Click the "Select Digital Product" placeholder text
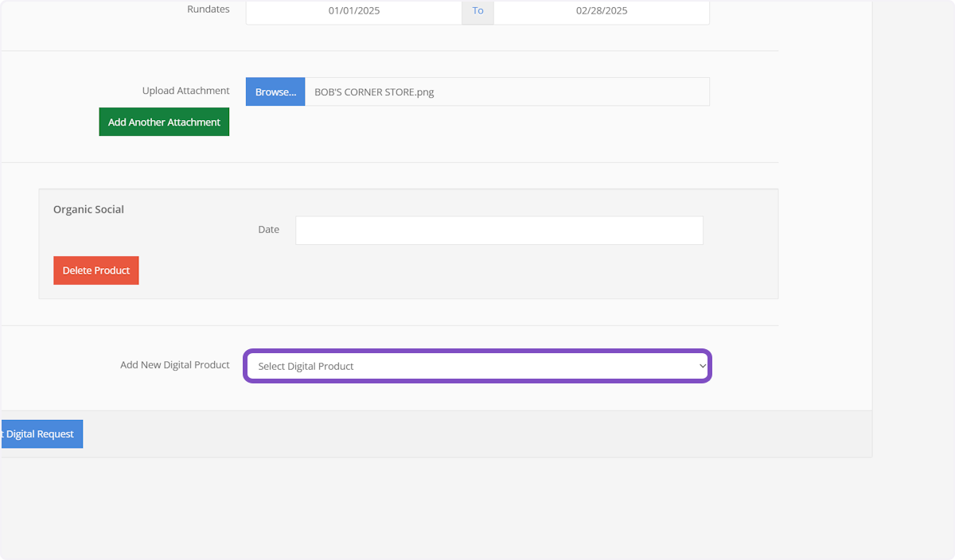 tap(306, 367)
